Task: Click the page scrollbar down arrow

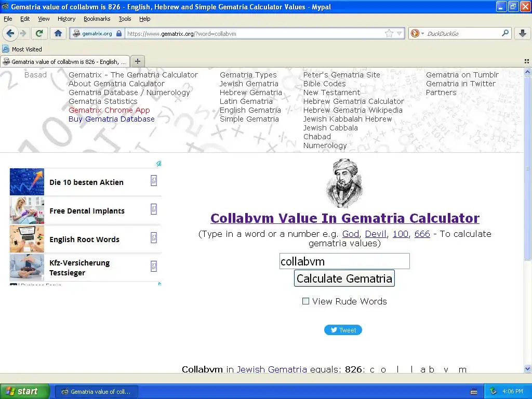Action: tap(527, 369)
